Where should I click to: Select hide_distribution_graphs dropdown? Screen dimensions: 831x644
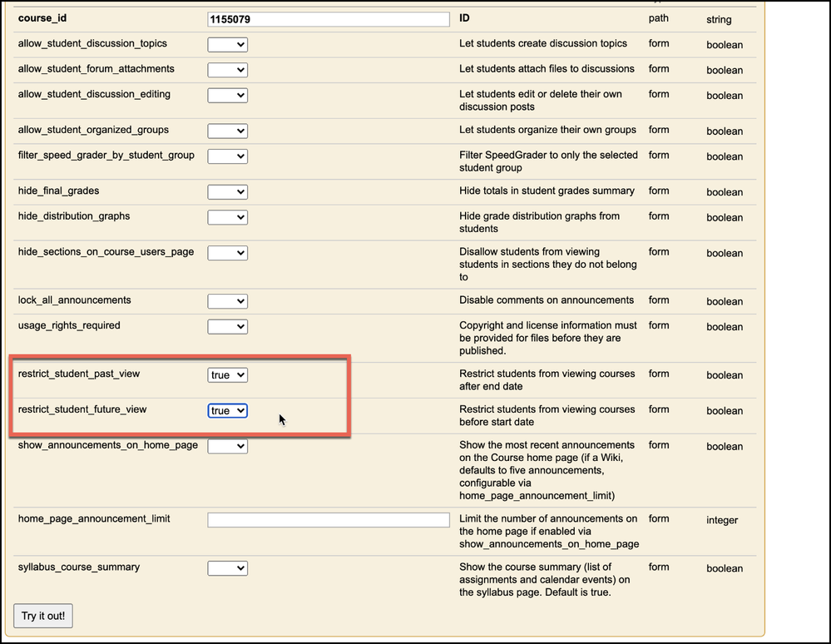227,217
